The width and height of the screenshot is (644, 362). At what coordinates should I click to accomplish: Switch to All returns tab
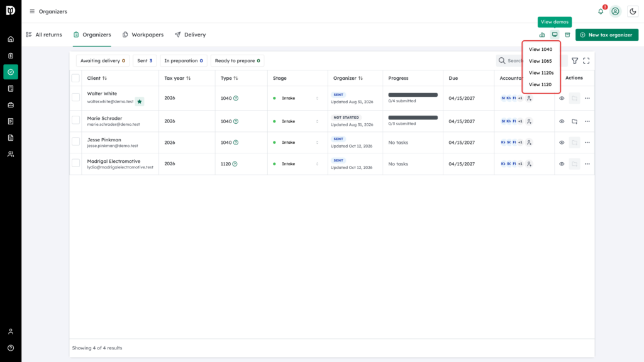(44, 35)
